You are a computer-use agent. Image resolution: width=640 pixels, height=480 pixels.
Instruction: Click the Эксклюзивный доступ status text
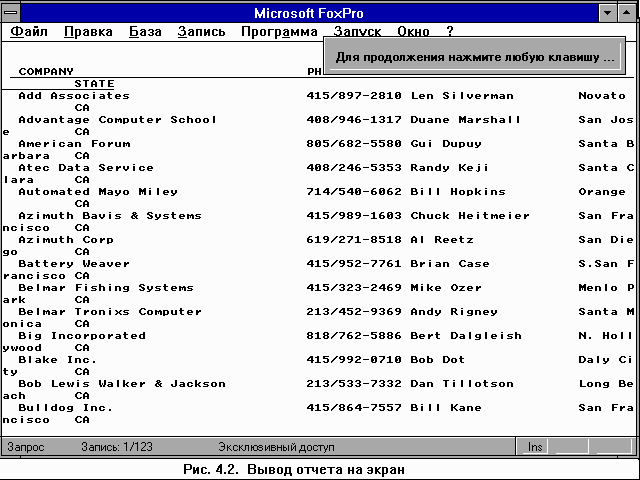point(276,447)
